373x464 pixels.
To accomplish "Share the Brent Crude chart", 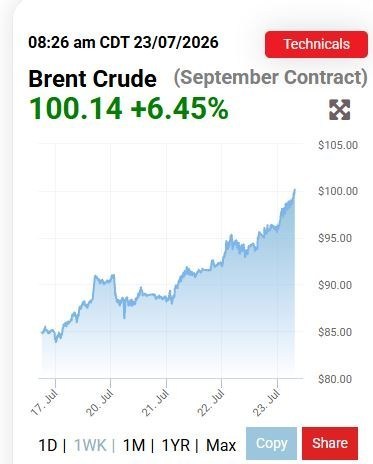I will pos(330,444).
